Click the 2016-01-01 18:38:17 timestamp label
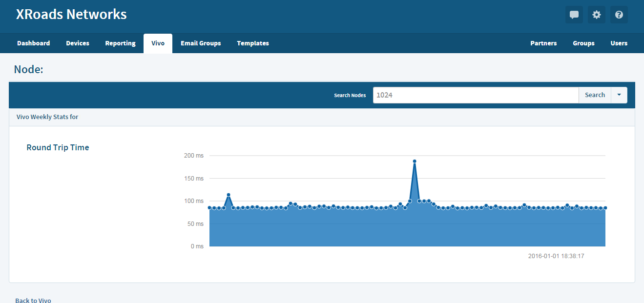 tap(556, 256)
